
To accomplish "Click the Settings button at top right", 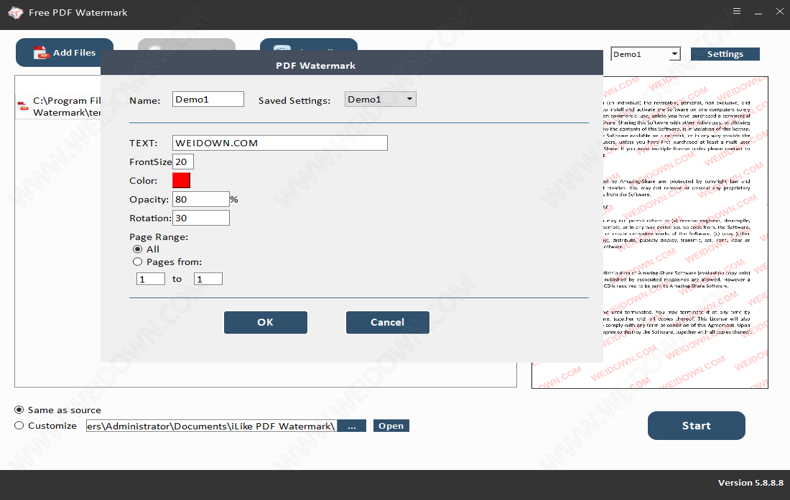I will (725, 54).
